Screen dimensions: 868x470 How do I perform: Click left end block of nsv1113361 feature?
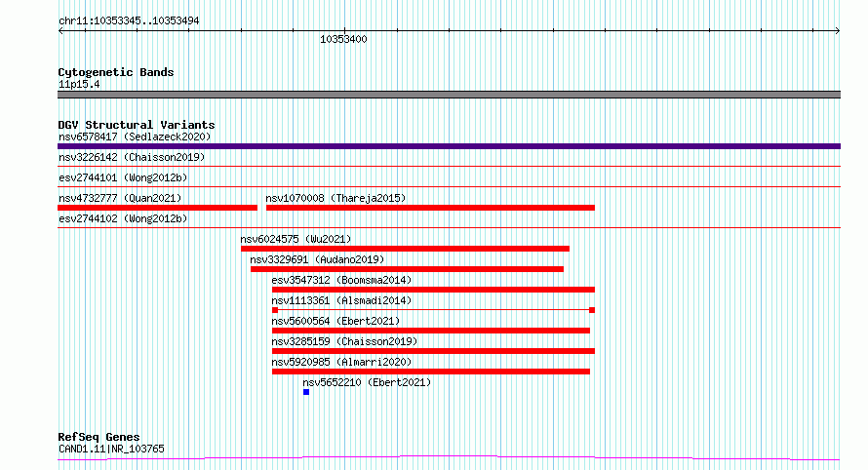click(275, 310)
